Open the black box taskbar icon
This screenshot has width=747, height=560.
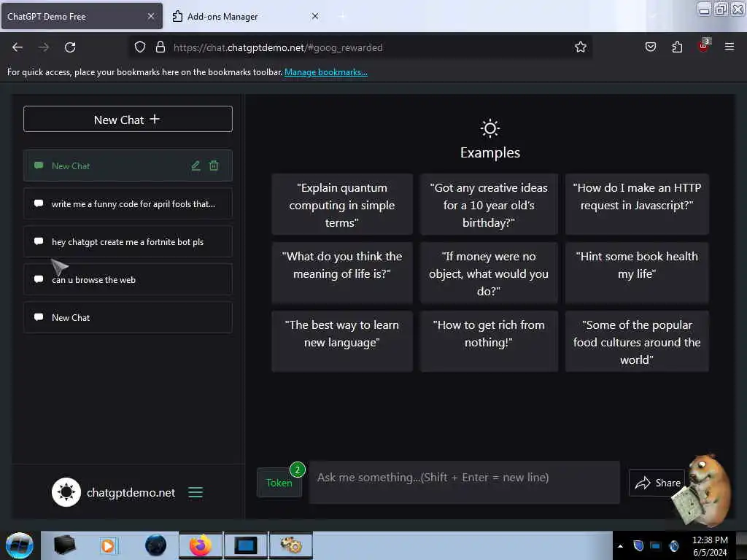pyautogui.click(x=64, y=545)
